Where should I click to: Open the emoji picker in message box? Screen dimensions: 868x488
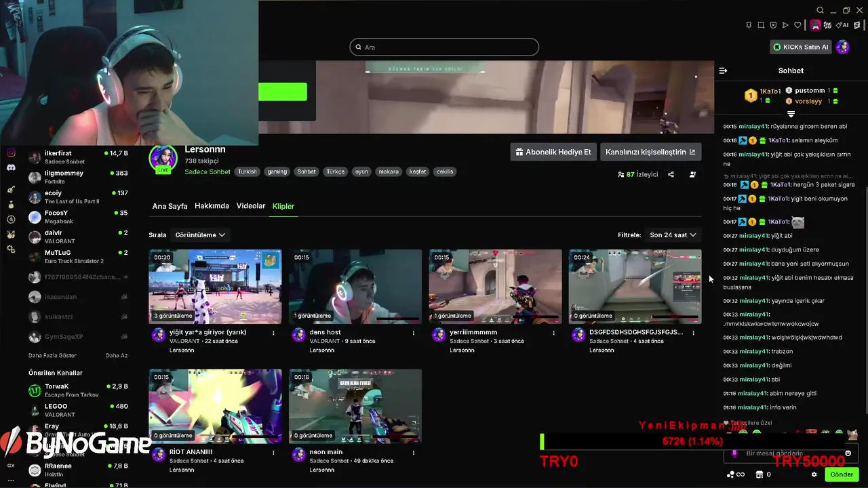point(848,453)
